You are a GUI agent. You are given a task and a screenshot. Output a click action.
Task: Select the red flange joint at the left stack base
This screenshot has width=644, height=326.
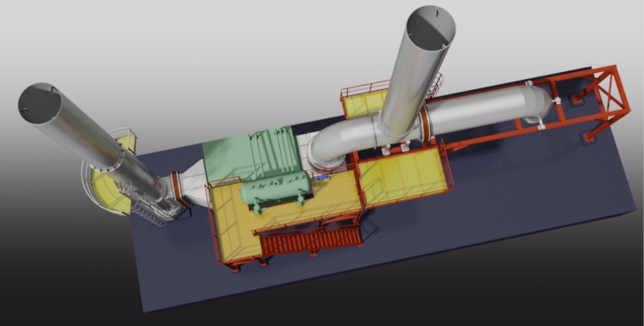tap(179, 190)
